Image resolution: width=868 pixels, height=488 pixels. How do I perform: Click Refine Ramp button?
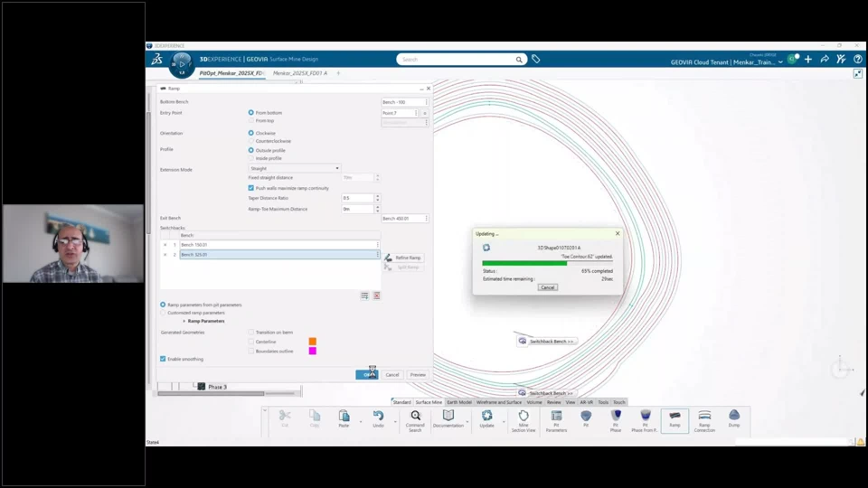coord(403,258)
